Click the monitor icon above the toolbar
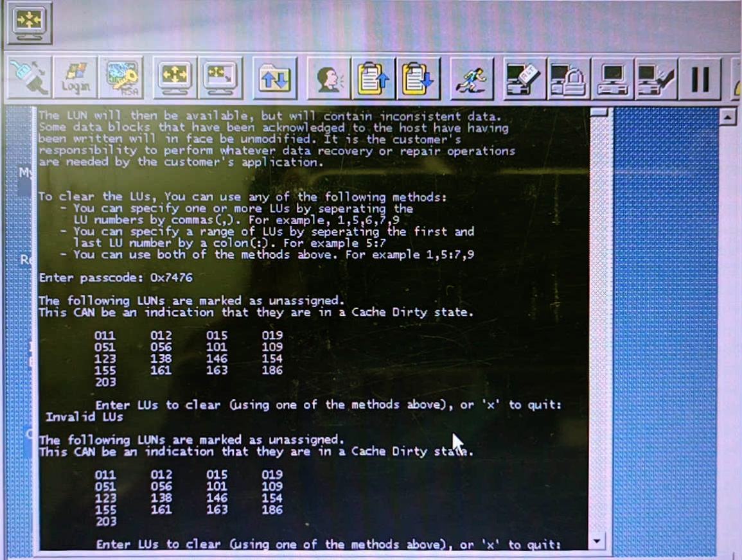This screenshot has width=742, height=560. [29, 24]
